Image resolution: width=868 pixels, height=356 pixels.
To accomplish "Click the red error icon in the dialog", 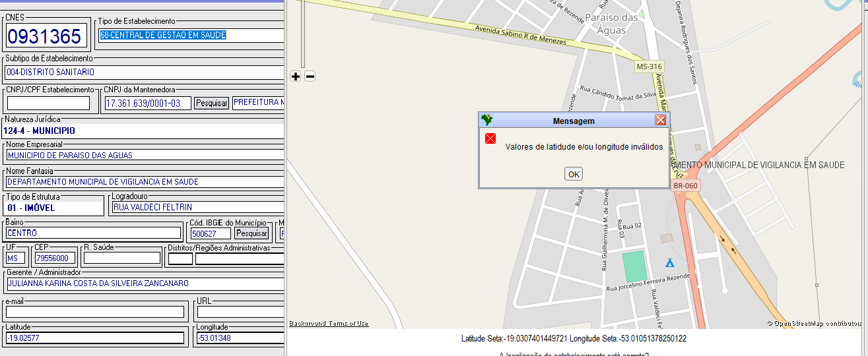I will pyautogui.click(x=490, y=138).
